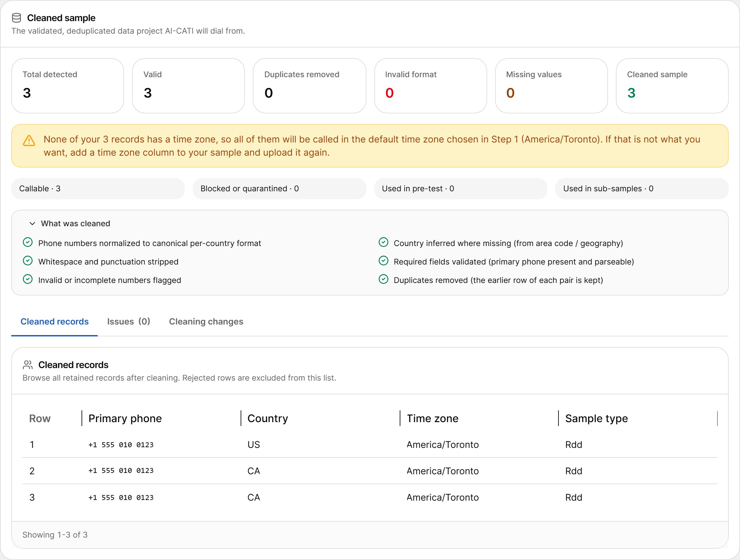Viewport: 740px width, 560px height.
Task: Switch to the Cleaned records tab
Action: [54, 322]
